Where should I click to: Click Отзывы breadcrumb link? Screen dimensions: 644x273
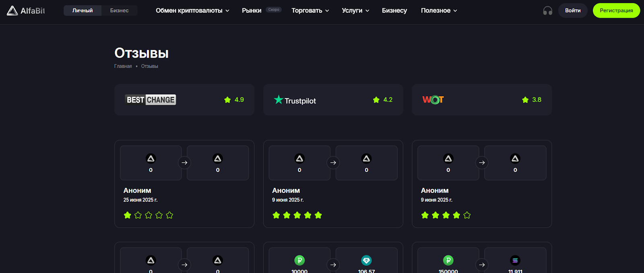[149, 66]
